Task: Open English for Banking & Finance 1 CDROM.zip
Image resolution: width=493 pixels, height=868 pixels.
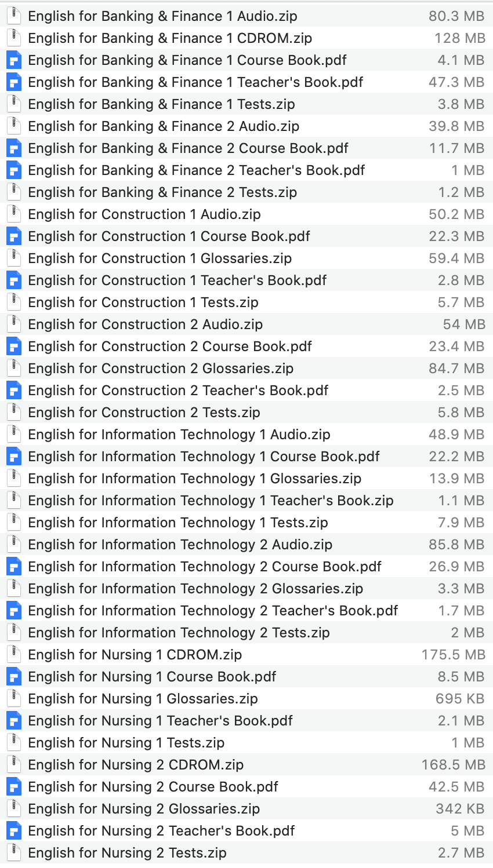Action: tap(172, 38)
